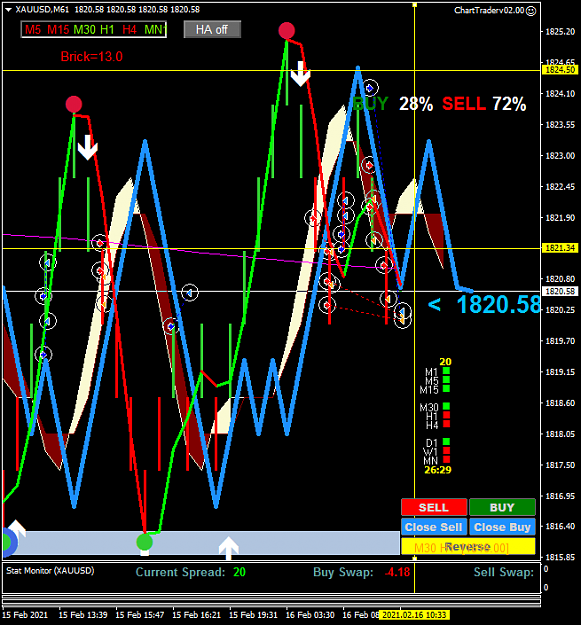Click the Sell Swap label
581x625 pixels.
[x=504, y=572]
